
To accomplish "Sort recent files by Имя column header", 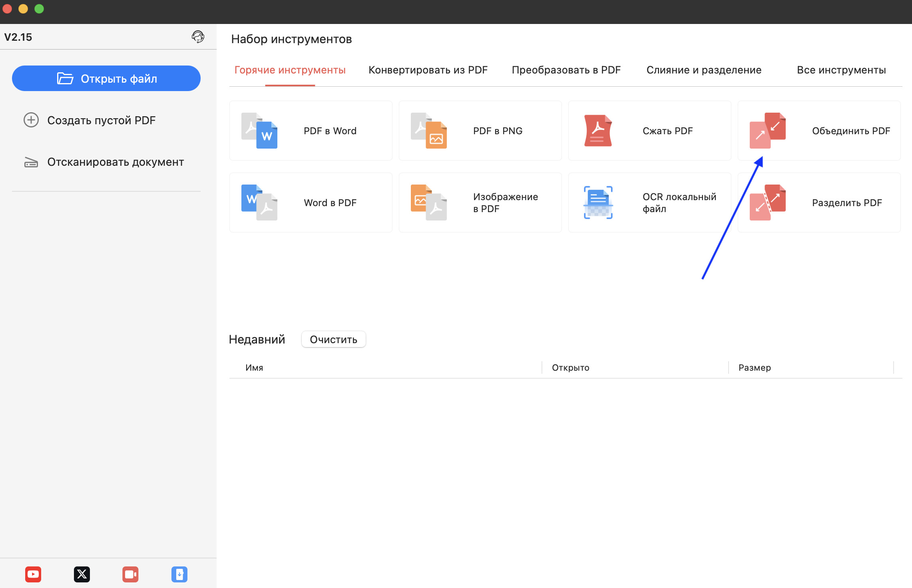I will click(x=254, y=367).
